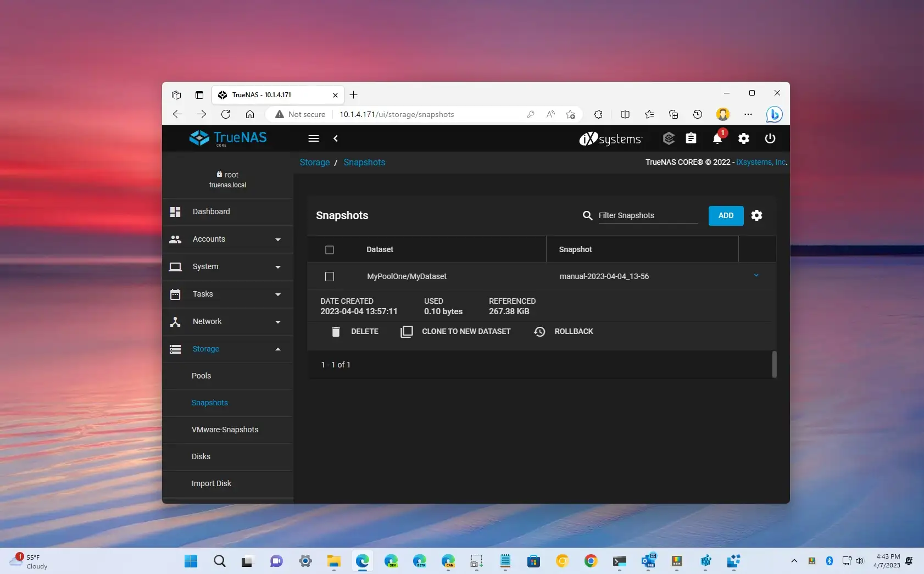This screenshot has height=574, width=924.
Task: Open the Pools menu item
Action: 201,376
